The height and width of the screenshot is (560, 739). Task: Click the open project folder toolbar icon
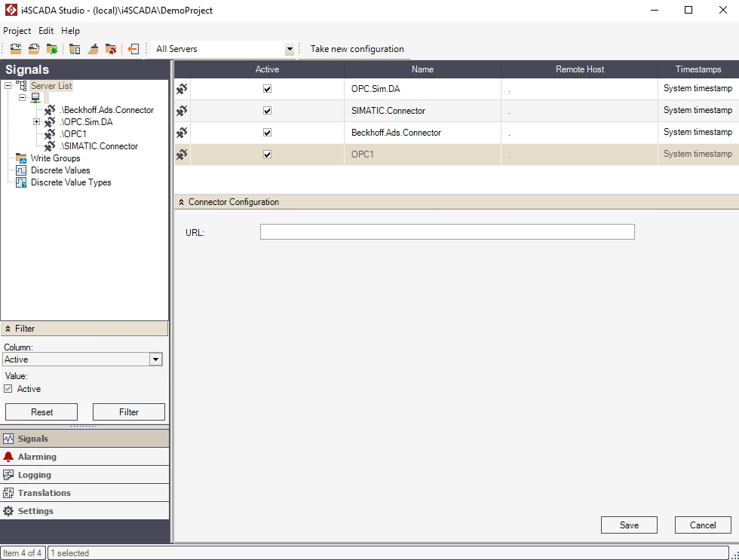click(x=34, y=49)
